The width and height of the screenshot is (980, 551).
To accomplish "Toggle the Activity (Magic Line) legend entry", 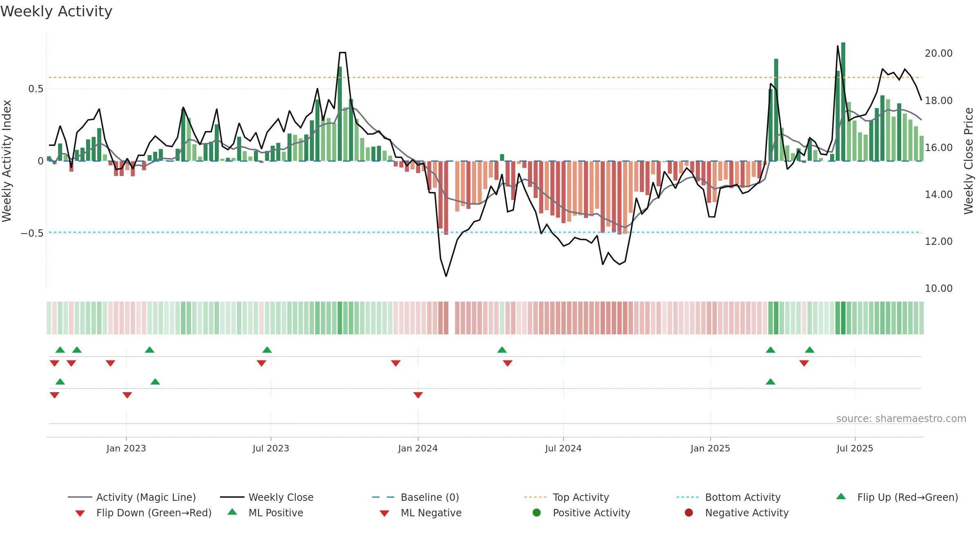I will 132,497.
